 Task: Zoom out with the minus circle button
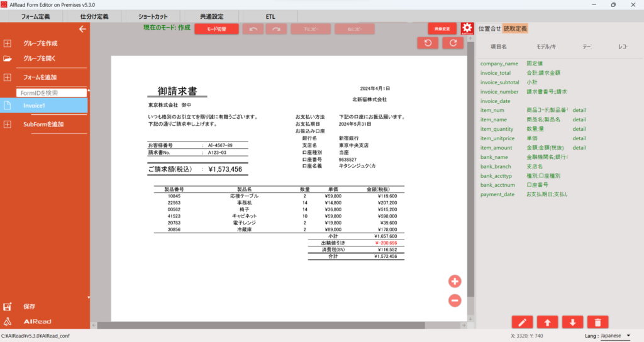[455, 301]
